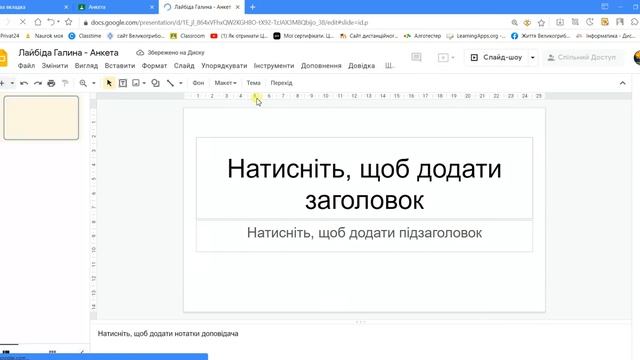Hide the menus with collapse chevron
Viewport: 640px width, 360px height.
point(622,83)
